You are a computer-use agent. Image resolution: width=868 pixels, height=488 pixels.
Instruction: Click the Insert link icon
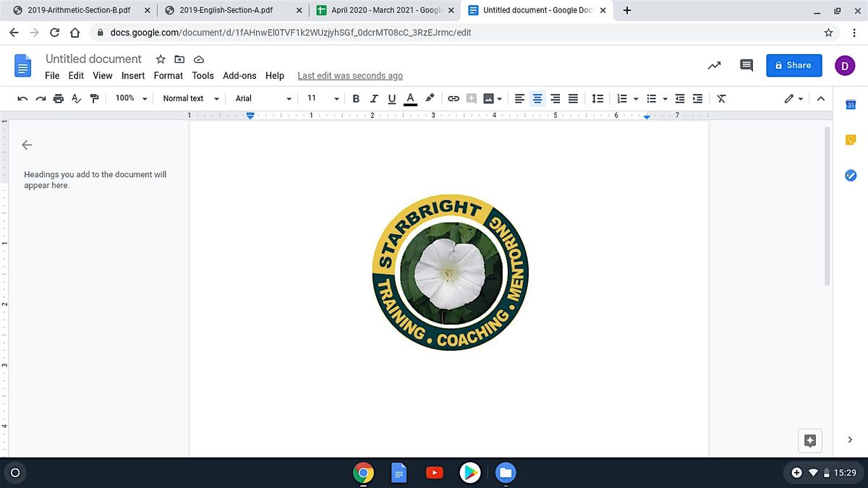click(454, 98)
